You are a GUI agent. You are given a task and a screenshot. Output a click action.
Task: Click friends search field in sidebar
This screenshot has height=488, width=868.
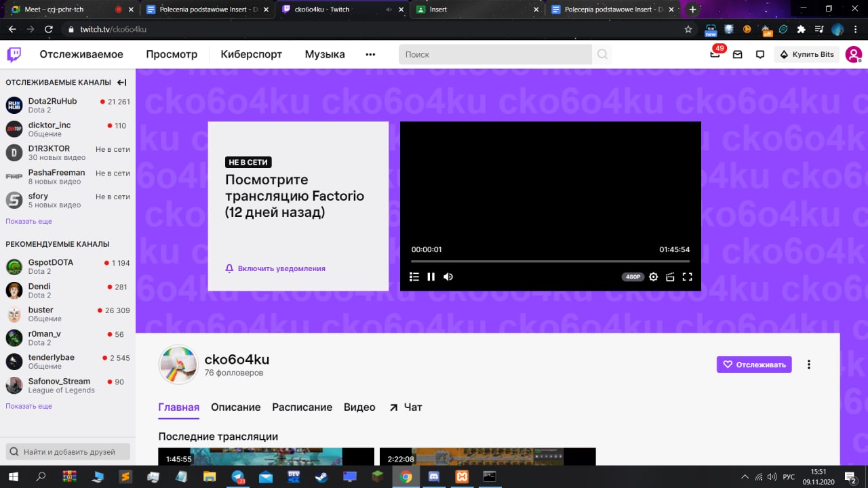(68, 451)
